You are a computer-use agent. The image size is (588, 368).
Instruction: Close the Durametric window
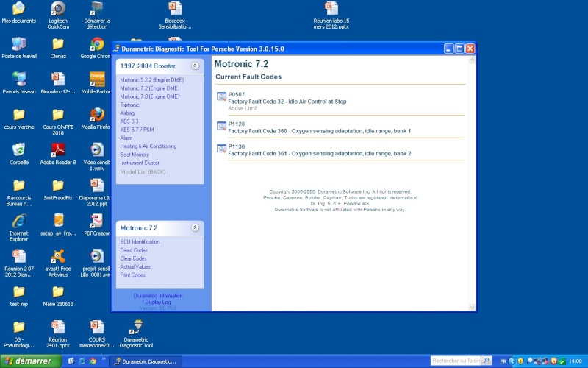(470, 49)
